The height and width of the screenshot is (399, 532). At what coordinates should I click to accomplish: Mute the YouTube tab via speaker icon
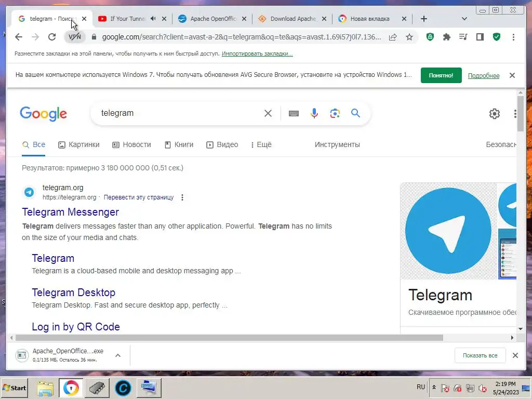pyautogui.click(x=153, y=19)
